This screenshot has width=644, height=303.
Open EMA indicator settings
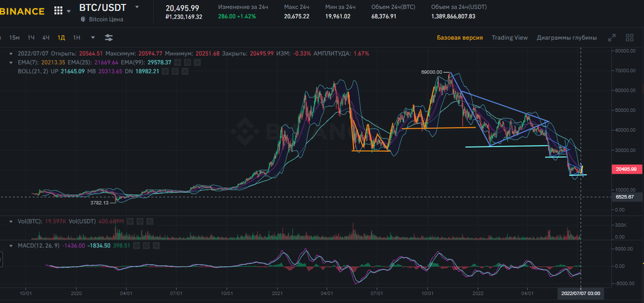[188, 63]
